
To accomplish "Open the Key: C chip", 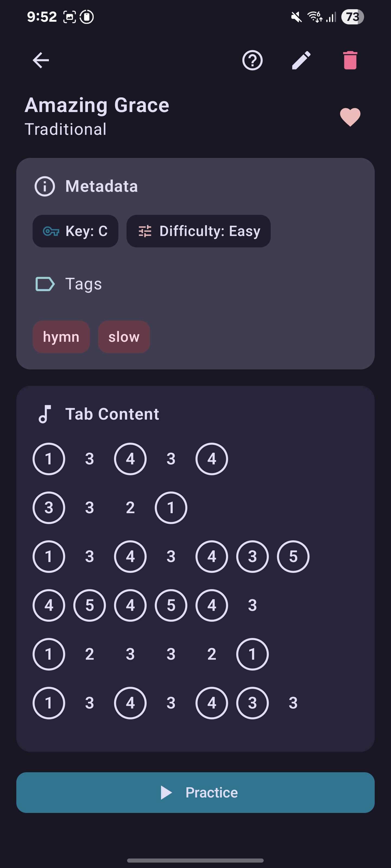I will 75,231.
